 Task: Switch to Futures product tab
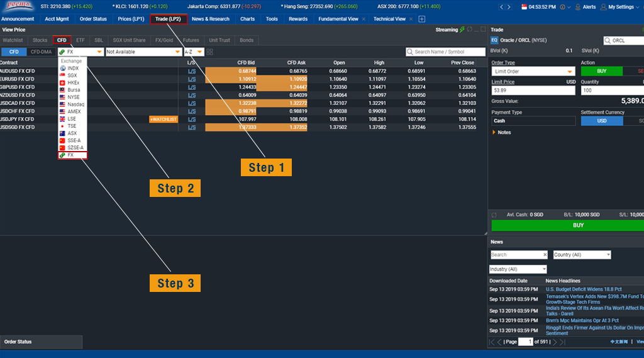tap(191, 40)
